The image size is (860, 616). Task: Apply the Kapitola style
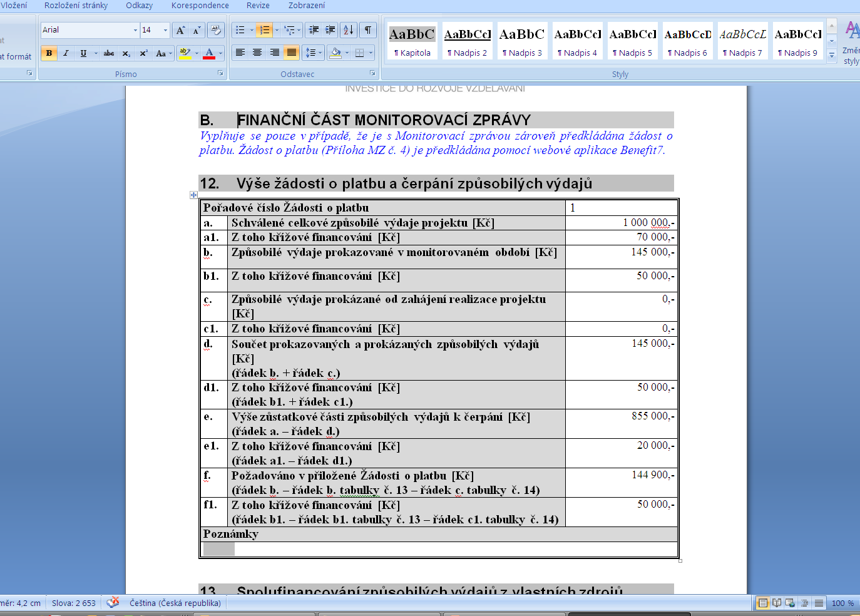412,41
